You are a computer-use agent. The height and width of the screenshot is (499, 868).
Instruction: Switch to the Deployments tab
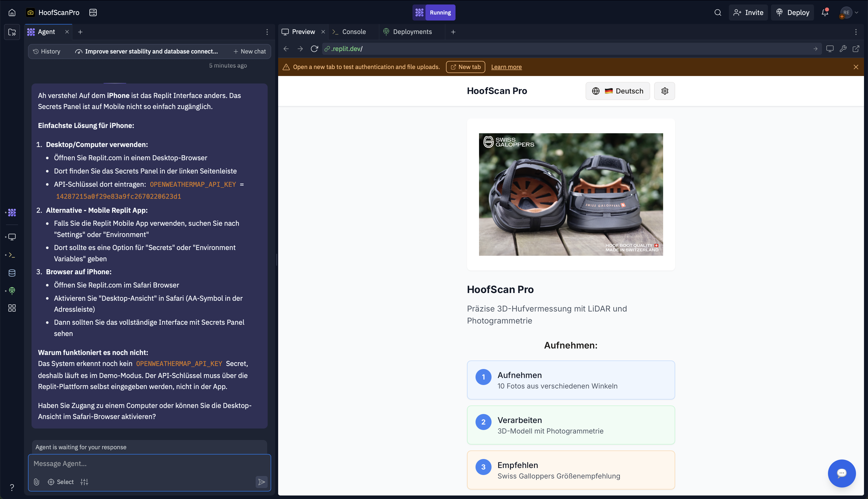click(412, 32)
